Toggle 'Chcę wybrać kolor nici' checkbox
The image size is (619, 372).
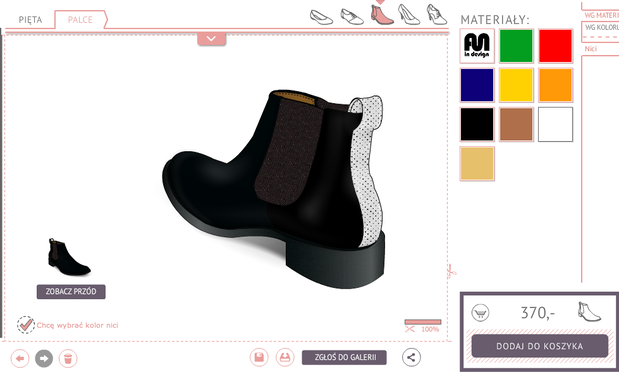tap(26, 325)
